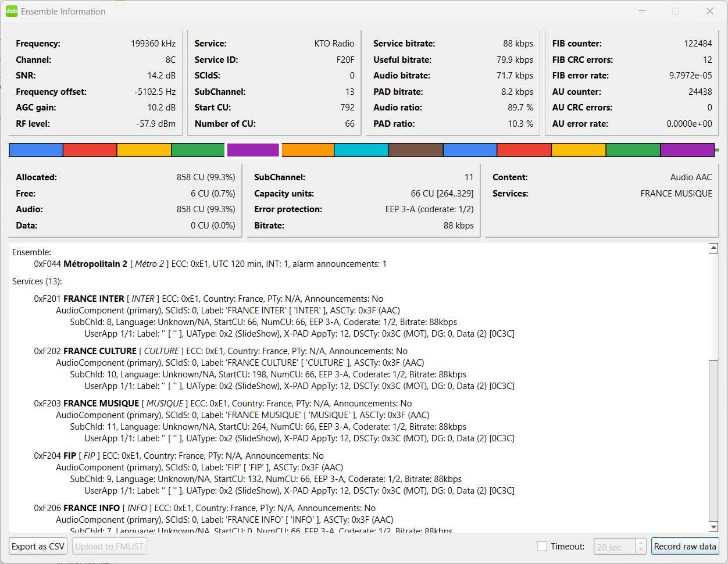Click the Audio bitrate value 71.7 kbps

tap(515, 76)
